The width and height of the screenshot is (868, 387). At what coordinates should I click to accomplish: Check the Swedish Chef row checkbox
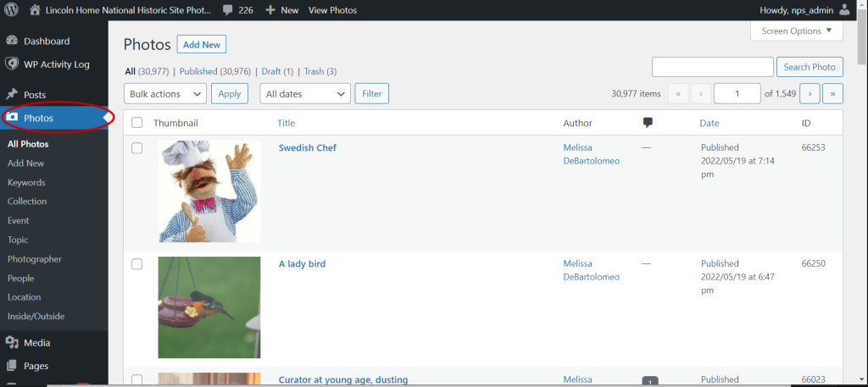point(136,148)
